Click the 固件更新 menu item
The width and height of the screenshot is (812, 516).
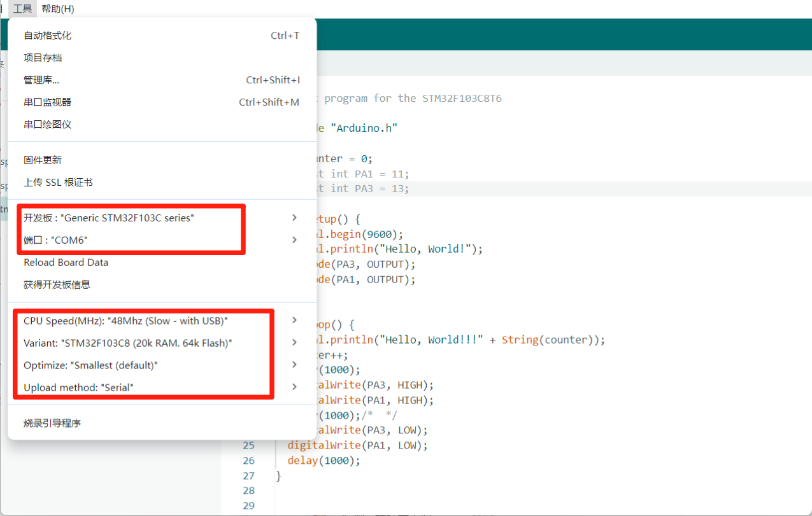43,160
